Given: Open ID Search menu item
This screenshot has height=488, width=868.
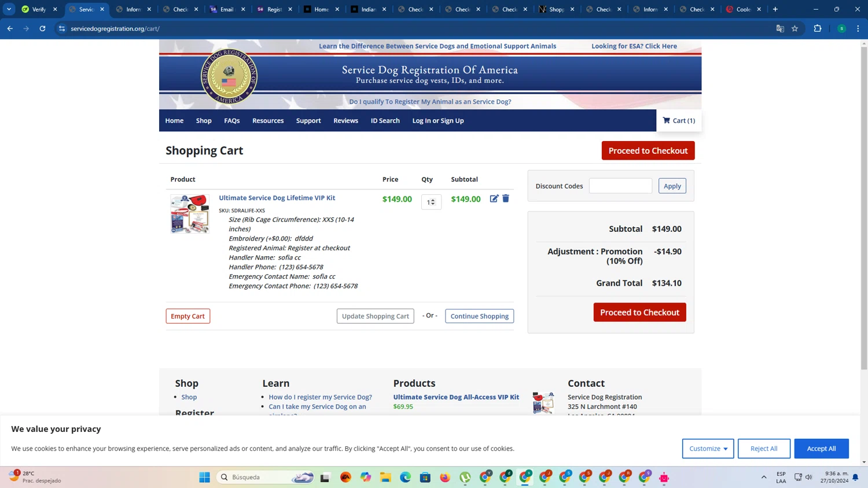Looking at the screenshot, I should [x=385, y=120].
